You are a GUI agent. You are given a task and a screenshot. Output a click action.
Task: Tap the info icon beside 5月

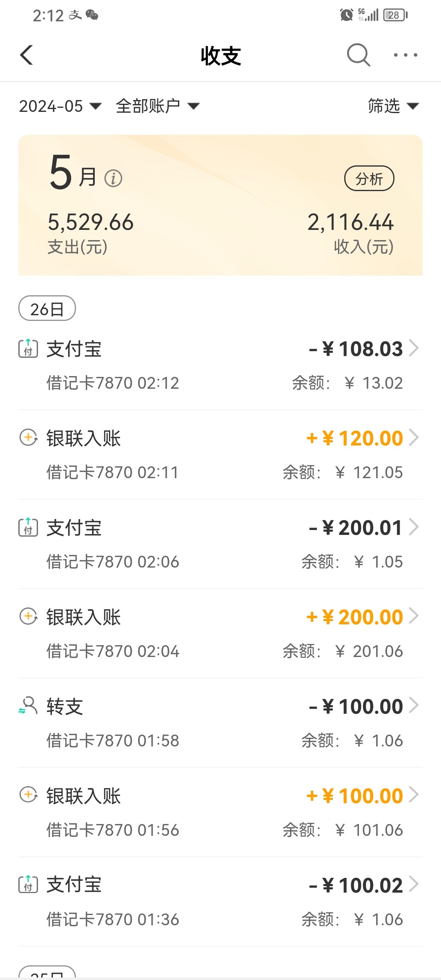[x=113, y=178]
